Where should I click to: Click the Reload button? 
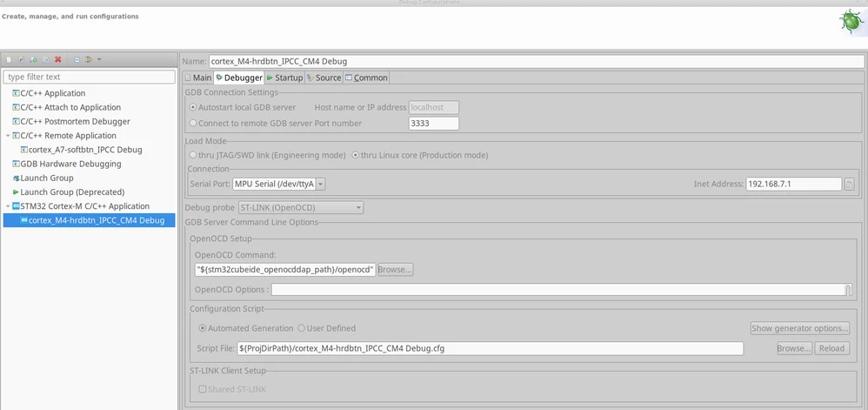832,348
